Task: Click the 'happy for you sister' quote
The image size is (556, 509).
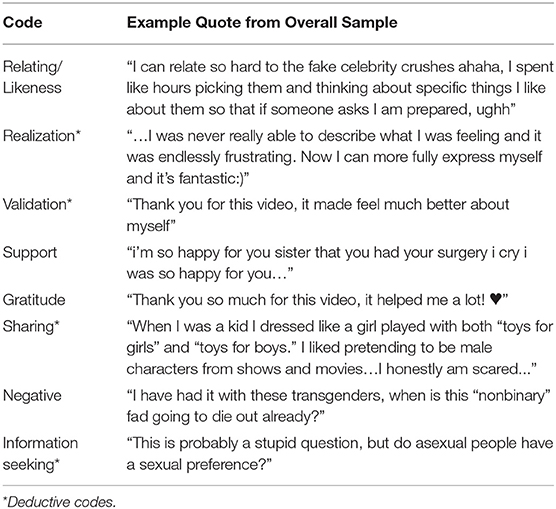Action: [x=327, y=263]
